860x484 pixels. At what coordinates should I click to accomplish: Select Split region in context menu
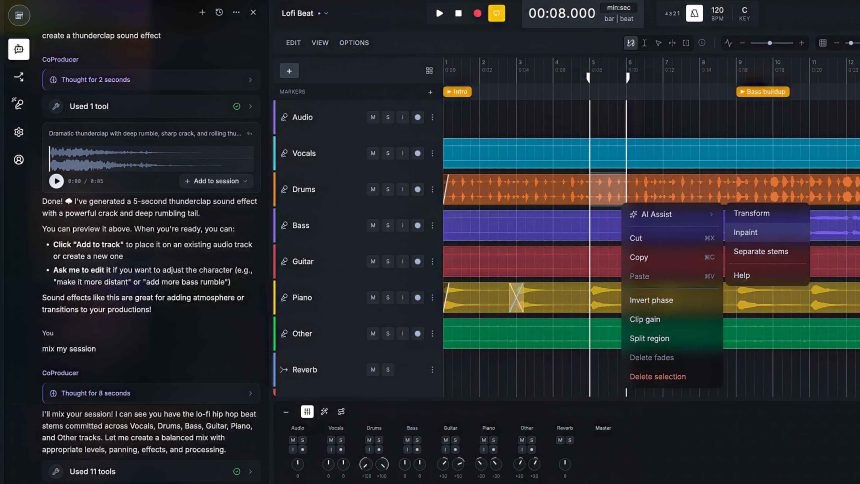point(649,338)
